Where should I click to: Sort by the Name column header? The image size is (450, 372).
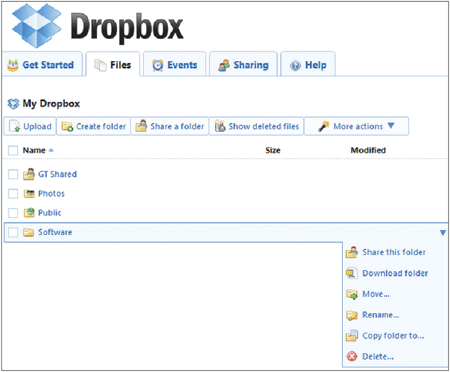(34, 150)
